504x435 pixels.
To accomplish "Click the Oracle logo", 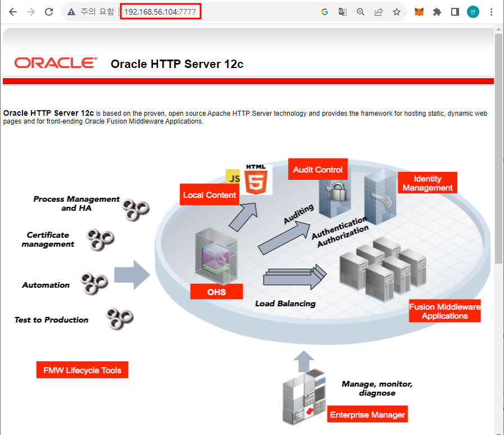I will click(55, 63).
